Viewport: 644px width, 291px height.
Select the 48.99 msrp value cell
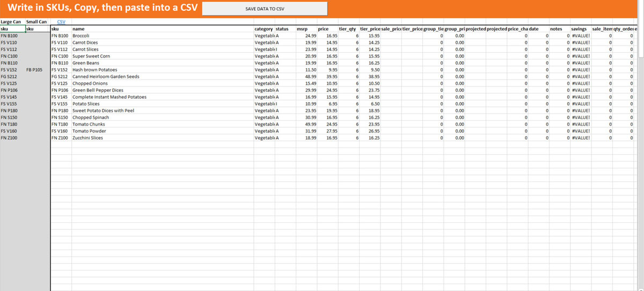306,77
